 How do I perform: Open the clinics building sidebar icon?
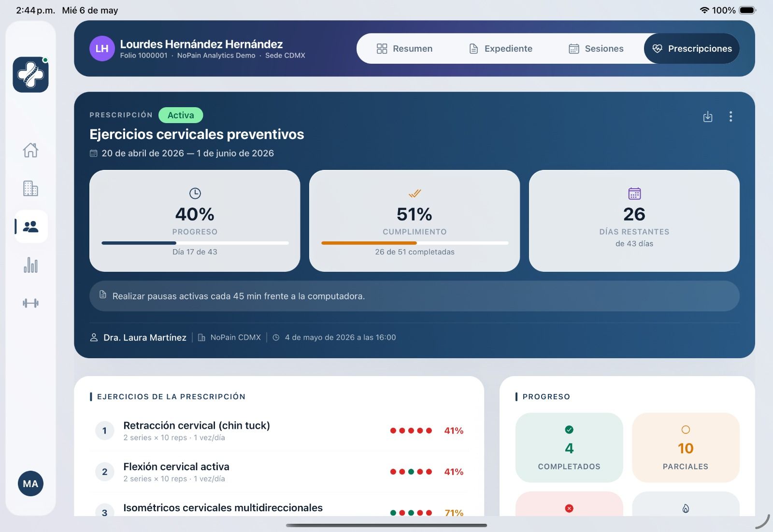[30, 188]
